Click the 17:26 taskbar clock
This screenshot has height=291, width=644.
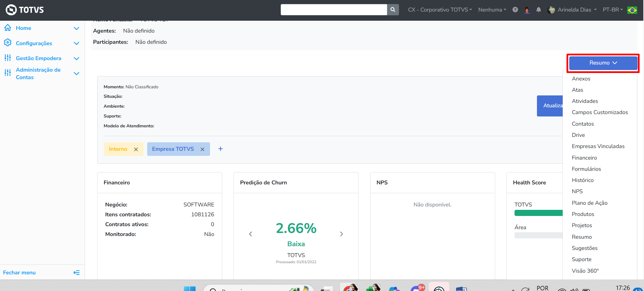pyautogui.click(x=623, y=288)
